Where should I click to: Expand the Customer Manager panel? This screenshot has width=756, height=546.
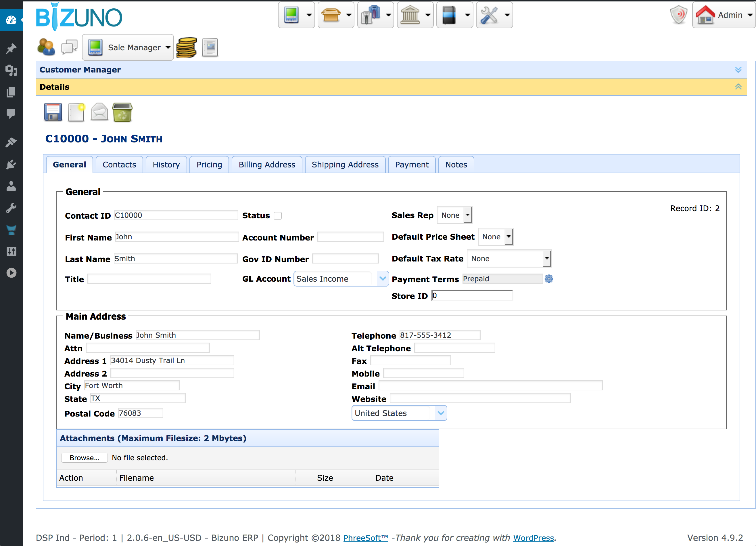click(738, 70)
